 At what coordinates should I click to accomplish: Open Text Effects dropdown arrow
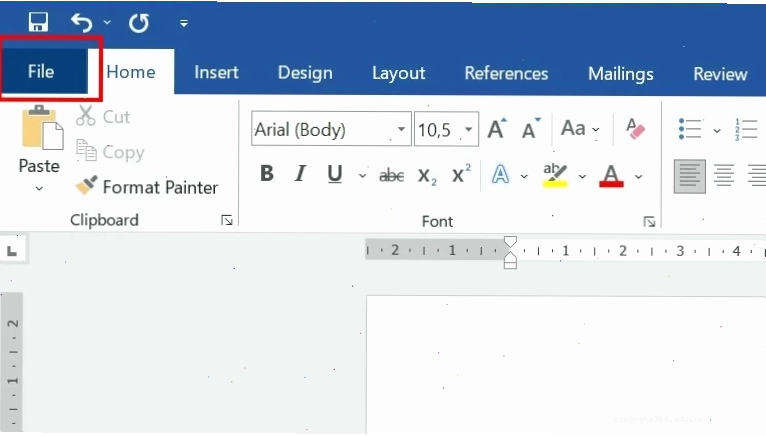524,176
